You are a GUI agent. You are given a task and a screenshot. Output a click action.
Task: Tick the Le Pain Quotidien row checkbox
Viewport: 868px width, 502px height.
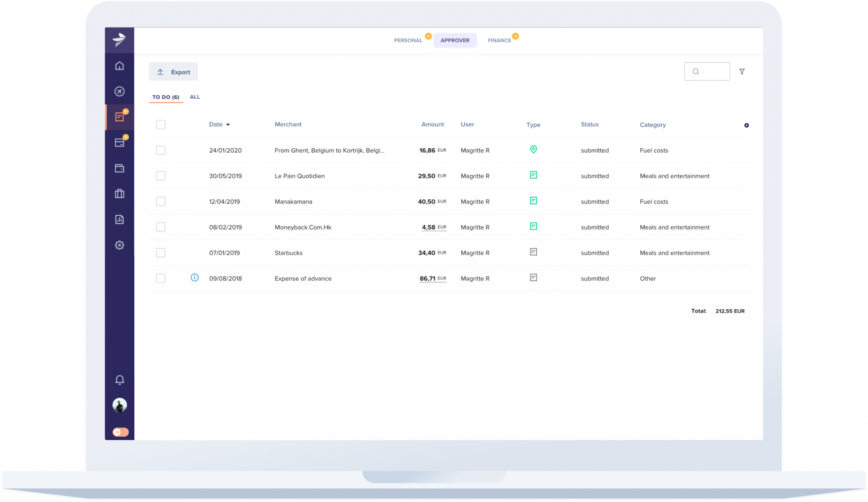161,175
